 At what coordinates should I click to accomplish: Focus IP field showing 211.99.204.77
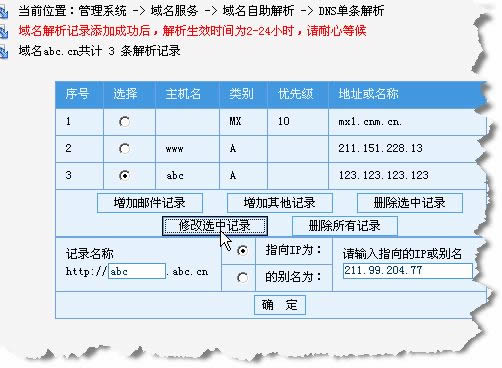(x=408, y=270)
